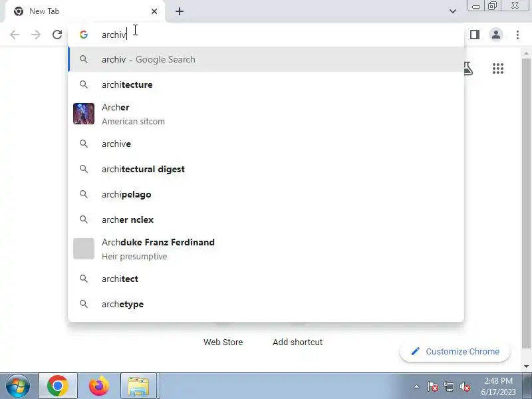
Task: Choose the 'Archer American sitcom' suggestion
Action: click(x=266, y=114)
